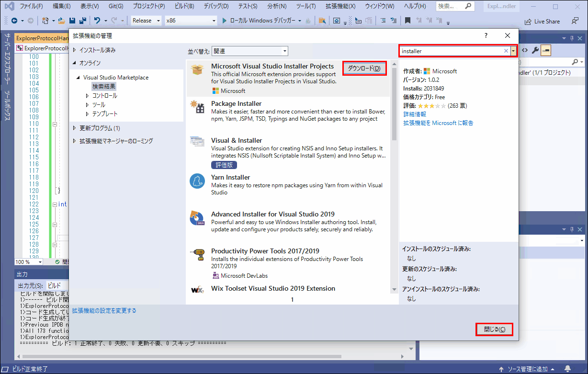Click the Package Installer extension icon
Image resolution: width=588 pixels, height=374 pixels.
[197, 107]
